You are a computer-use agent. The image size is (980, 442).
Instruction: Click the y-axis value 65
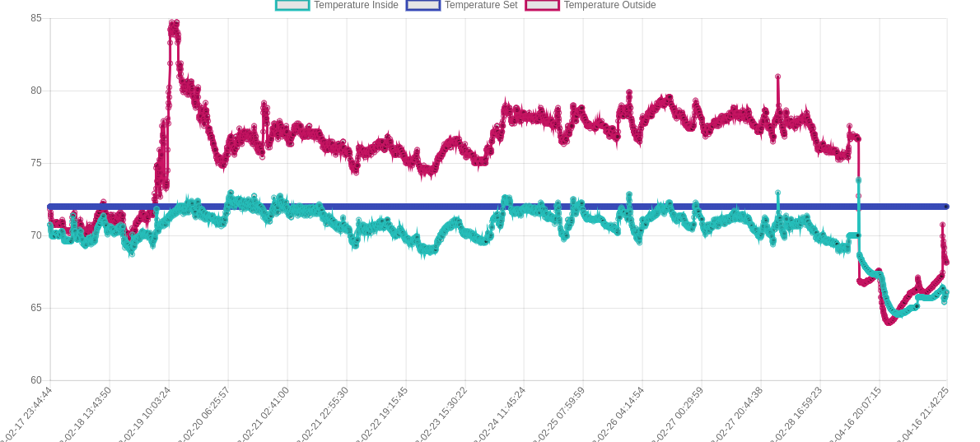pos(36,308)
